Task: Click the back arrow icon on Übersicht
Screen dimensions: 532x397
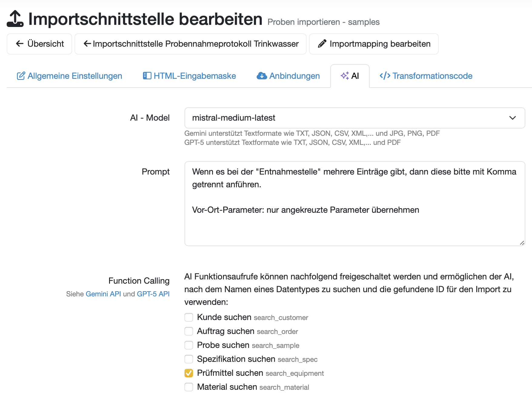Action: pyautogui.click(x=20, y=44)
